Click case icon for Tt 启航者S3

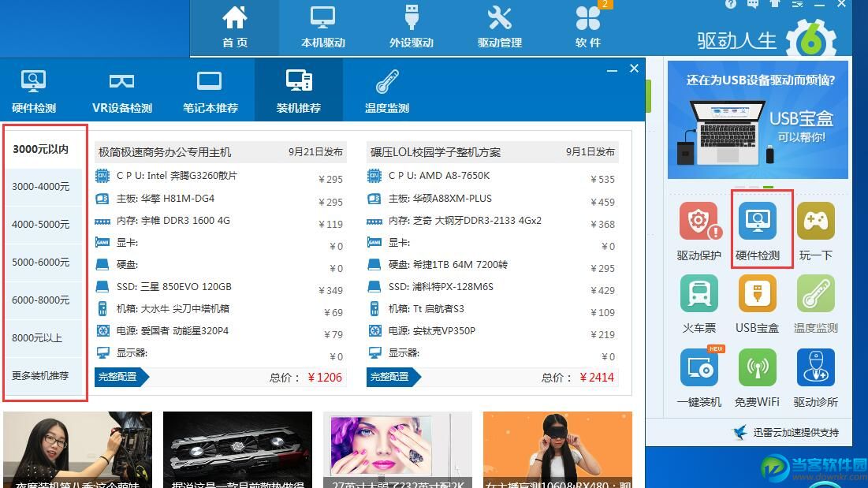[374, 309]
